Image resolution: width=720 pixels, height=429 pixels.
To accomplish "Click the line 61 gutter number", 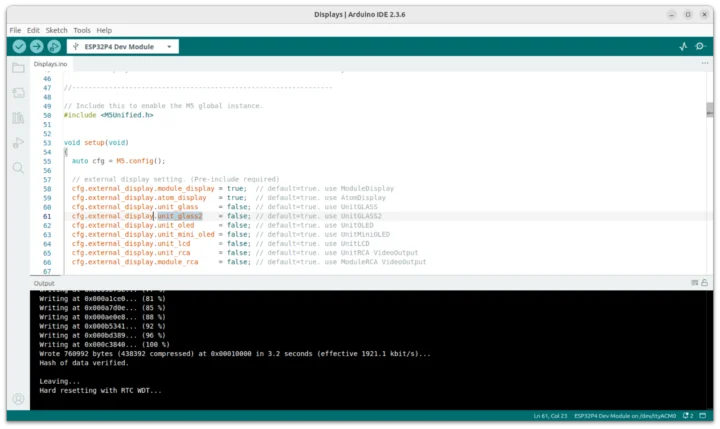I will click(47, 216).
